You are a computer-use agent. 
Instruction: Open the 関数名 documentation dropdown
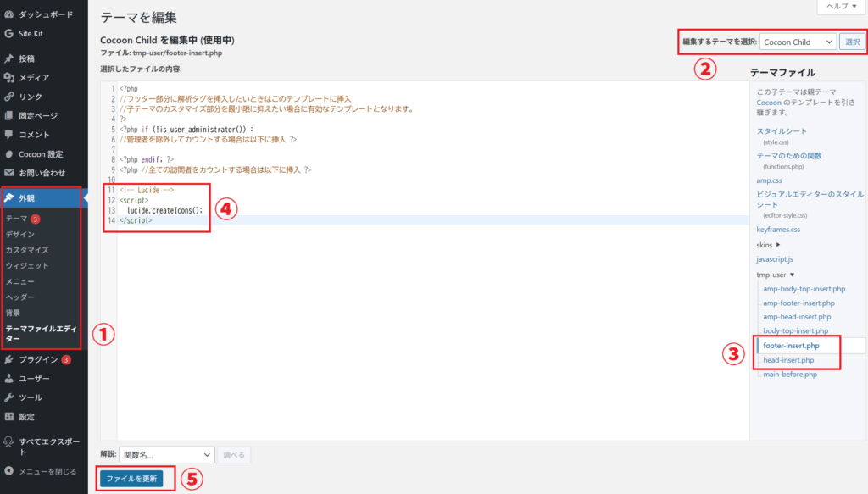[166, 455]
